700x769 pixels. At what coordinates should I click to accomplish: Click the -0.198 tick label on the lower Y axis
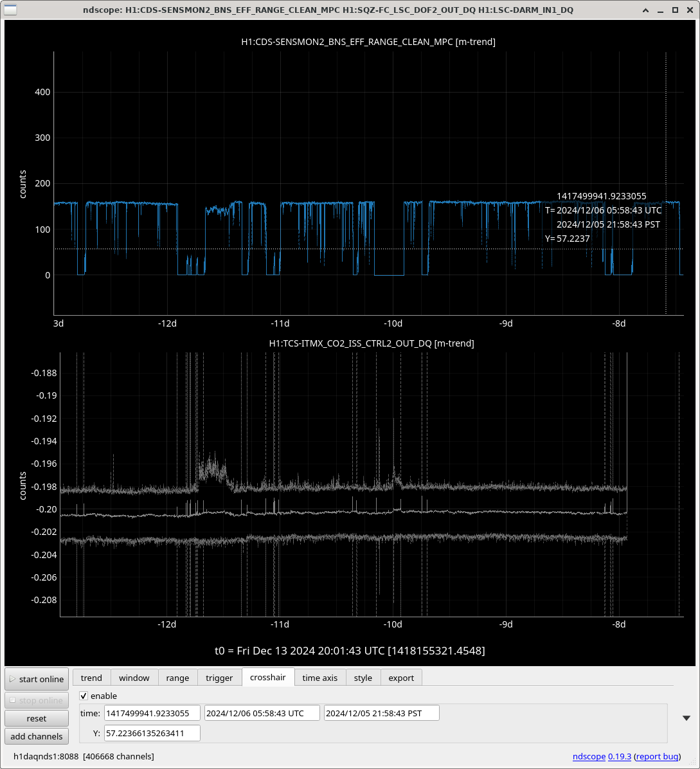coord(44,487)
